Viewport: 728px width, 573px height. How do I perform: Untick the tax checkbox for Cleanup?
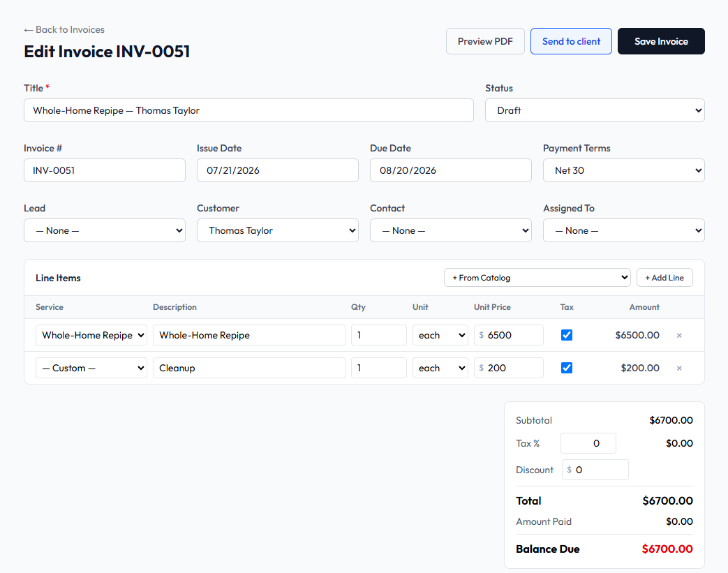567,368
